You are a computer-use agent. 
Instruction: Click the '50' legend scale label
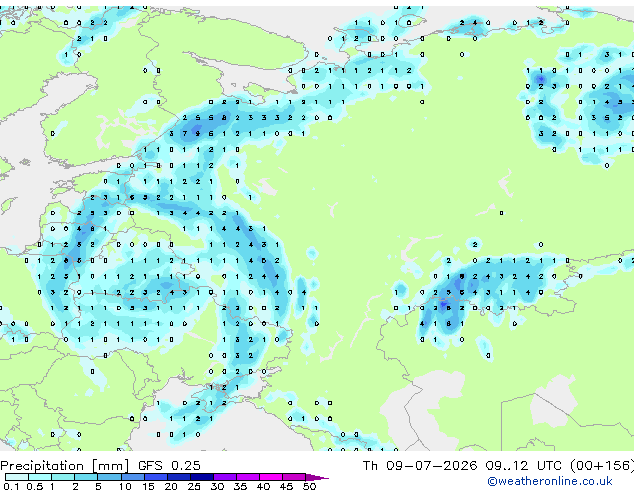click(309, 486)
